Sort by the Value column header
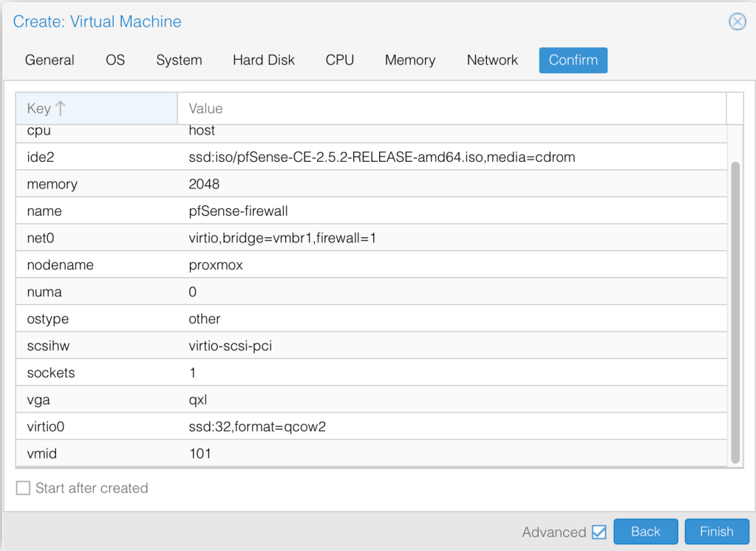Image resolution: width=756 pixels, height=551 pixels. coord(451,109)
